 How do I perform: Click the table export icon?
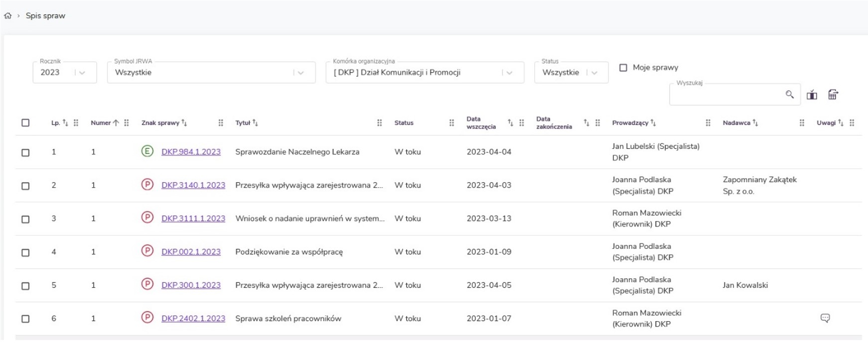(x=833, y=95)
